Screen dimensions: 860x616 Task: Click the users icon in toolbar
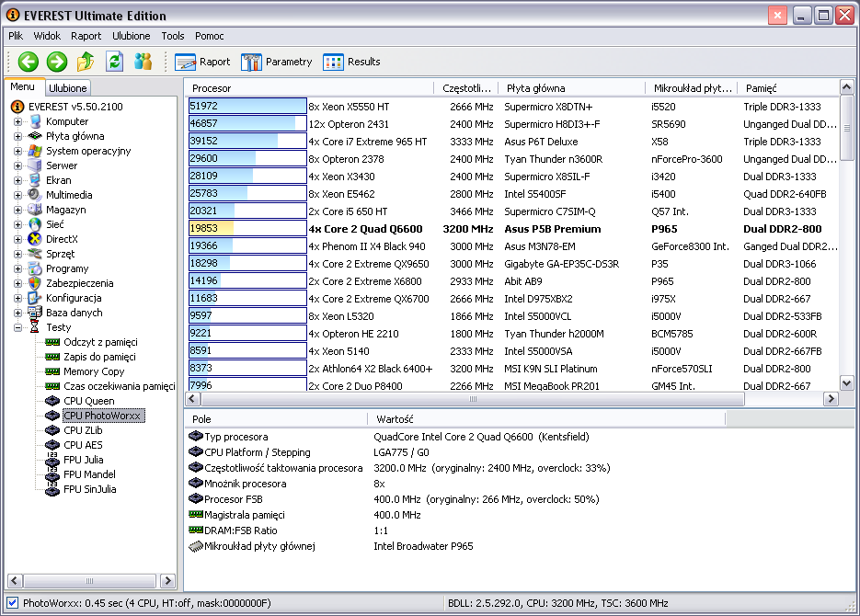point(143,62)
